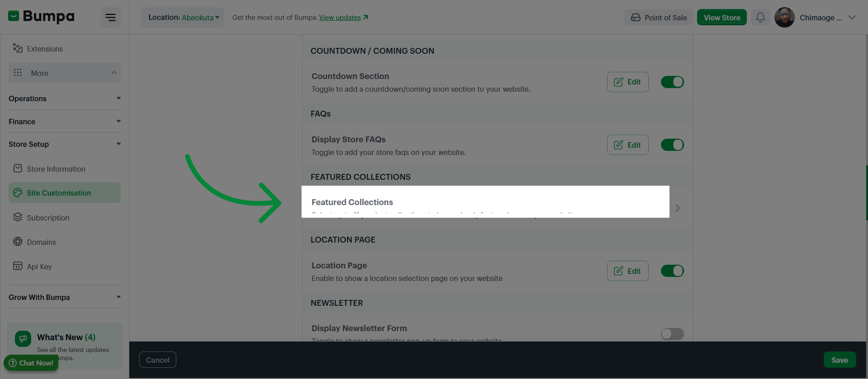This screenshot has height=379, width=868.
Task: Click the View Store button
Action: [x=722, y=18]
